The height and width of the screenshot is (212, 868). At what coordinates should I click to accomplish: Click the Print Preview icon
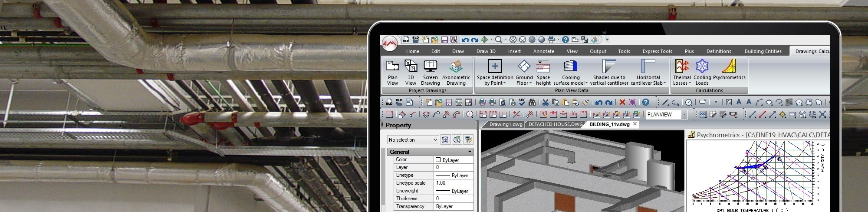(502, 102)
